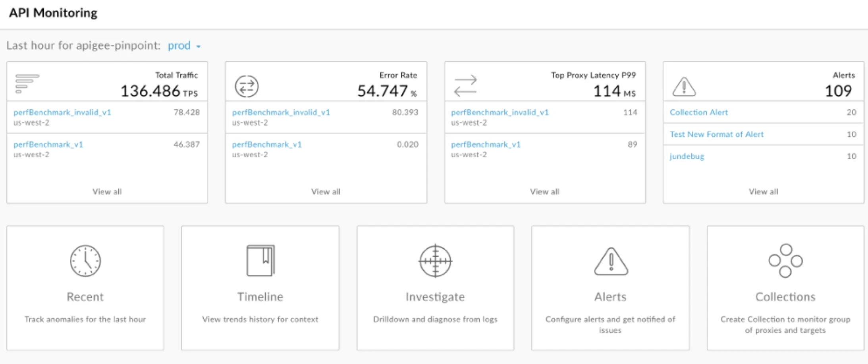Click the Investigate crosshair icon

435,261
